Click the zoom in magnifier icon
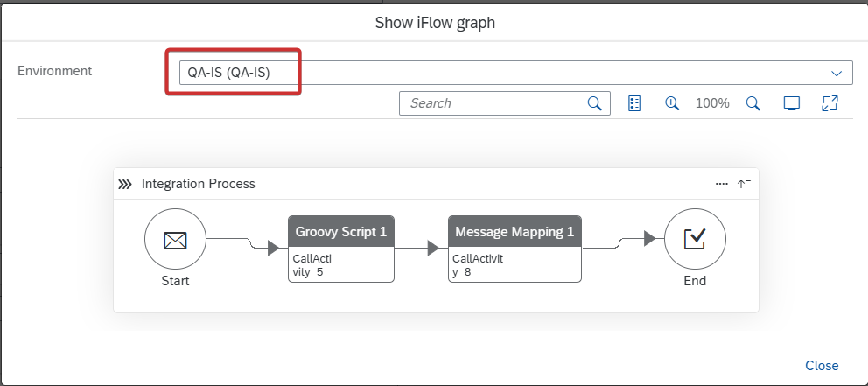This screenshot has height=386, width=868. 671,103
